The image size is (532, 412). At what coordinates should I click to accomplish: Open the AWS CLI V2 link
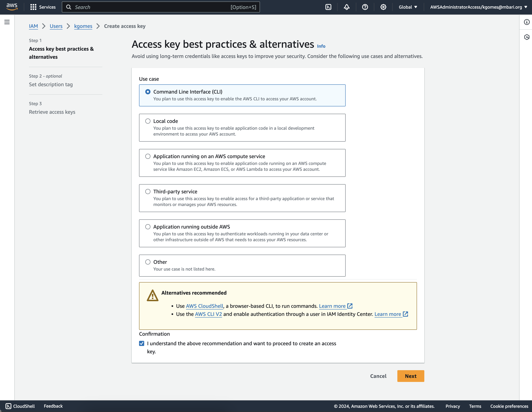click(x=208, y=314)
